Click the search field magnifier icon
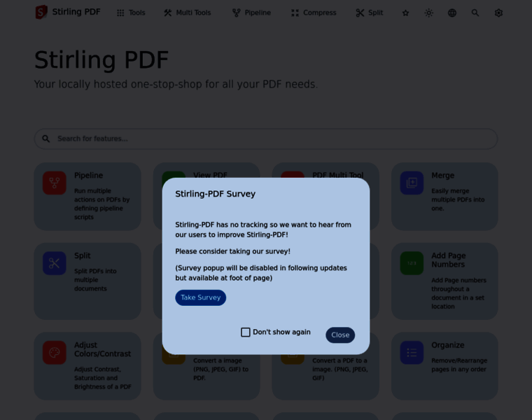532x420 pixels. tap(45, 139)
